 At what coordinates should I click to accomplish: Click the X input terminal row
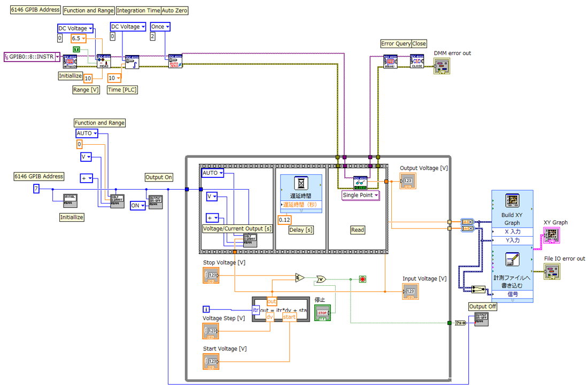point(512,231)
